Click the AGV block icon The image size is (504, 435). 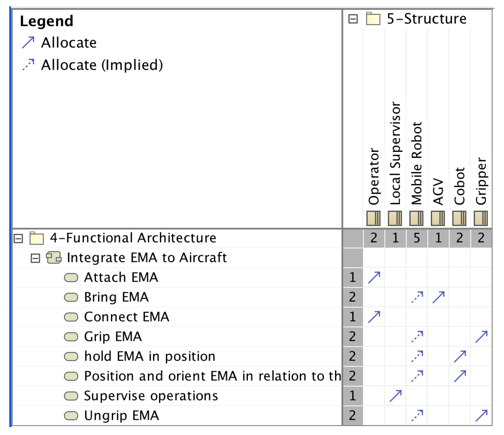(x=438, y=218)
